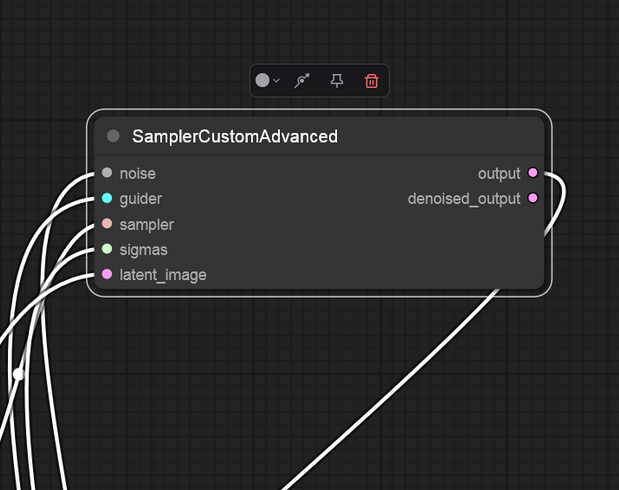619x490 pixels.
Task: Click the denoised_output pink slot dot
Action: pyautogui.click(x=533, y=198)
